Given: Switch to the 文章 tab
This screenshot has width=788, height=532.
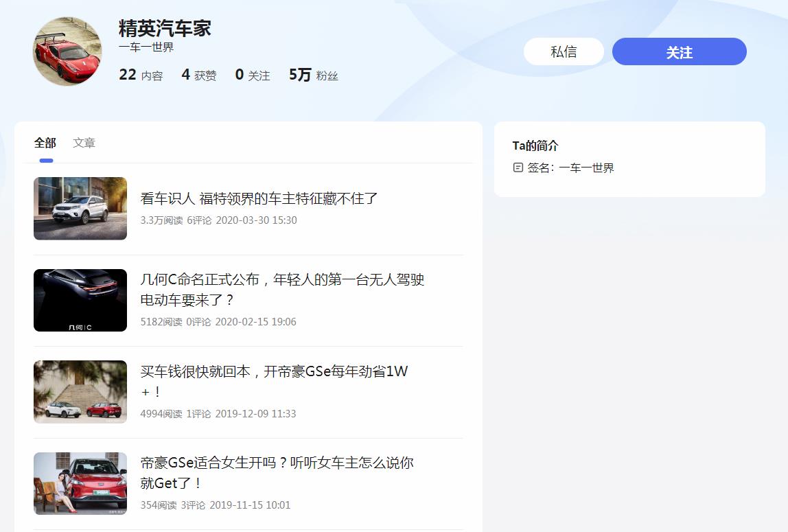Looking at the screenshot, I should pos(84,143).
